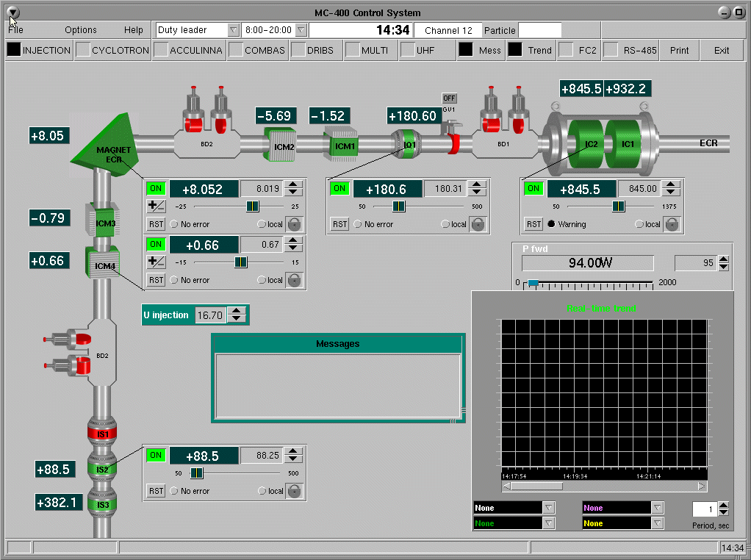Increase the U injection value with up arrow
This screenshot has height=560, width=751.
[x=237, y=311]
